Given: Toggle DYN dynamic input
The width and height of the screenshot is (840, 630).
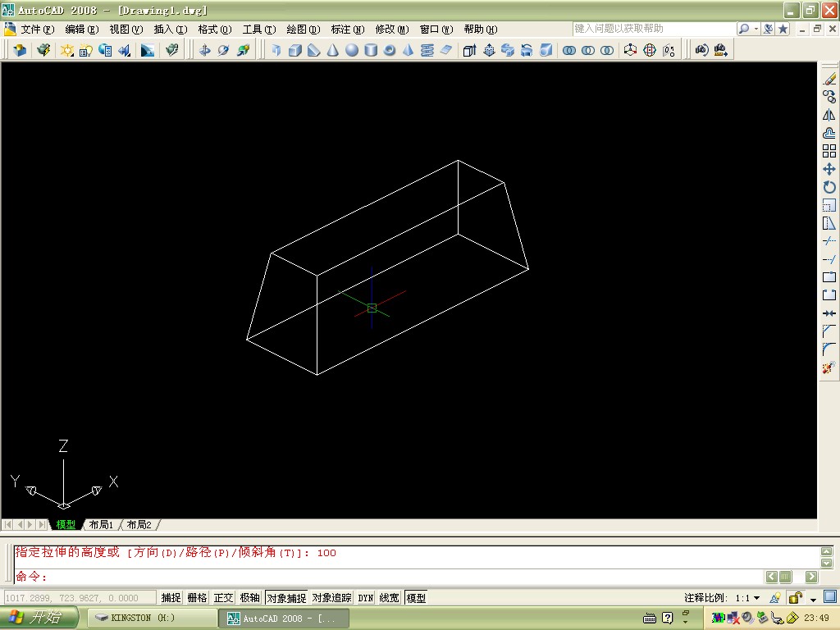Looking at the screenshot, I should (x=365, y=597).
